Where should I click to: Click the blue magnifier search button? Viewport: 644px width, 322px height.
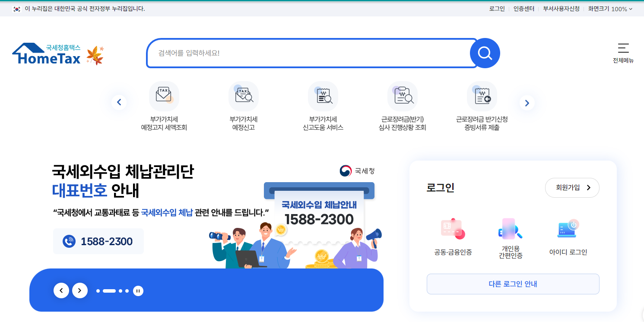tap(485, 53)
